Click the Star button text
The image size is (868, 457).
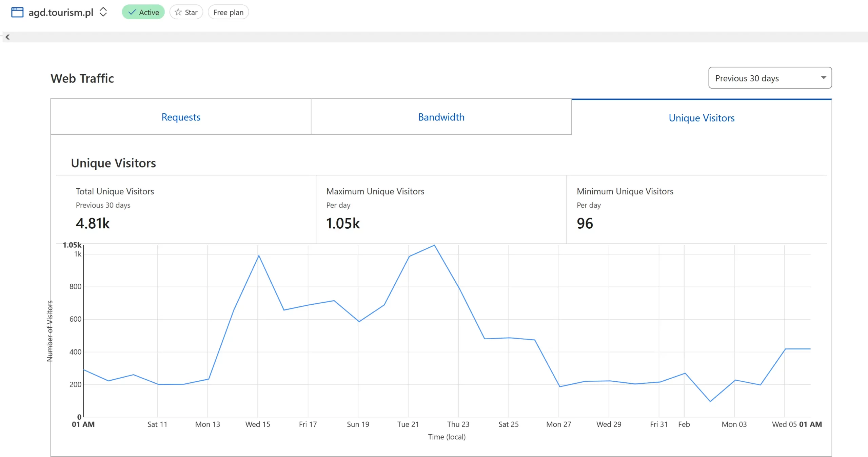[191, 12]
